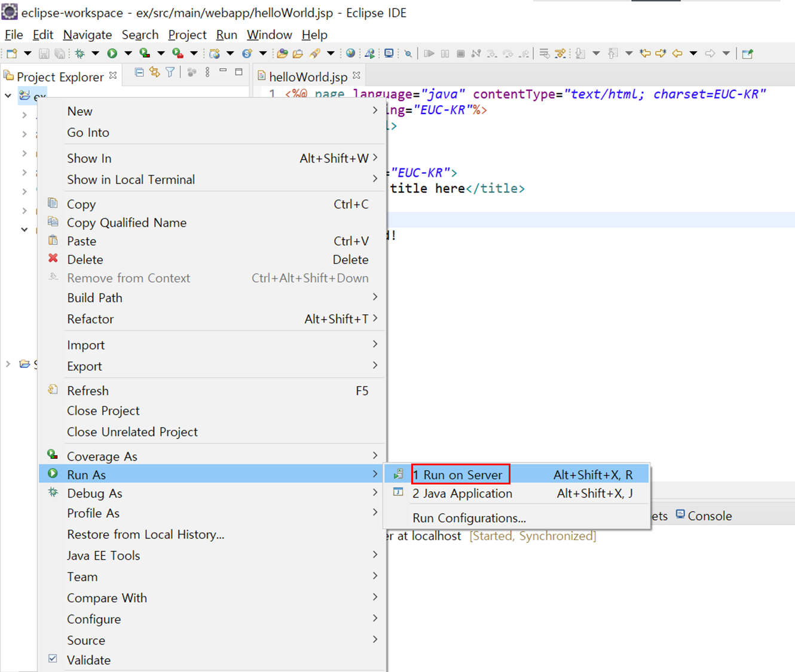This screenshot has height=672, width=795.
Task: Click Refresh in the context menu
Action: tap(212, 391)
